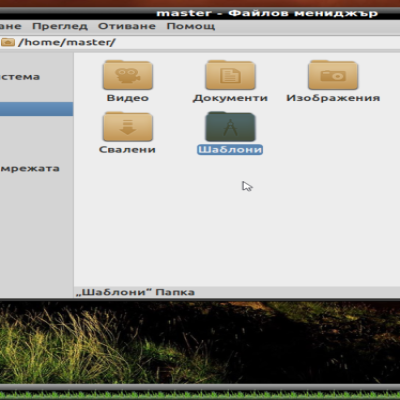Image resolution: width=400 pixels, height=400 pixels.
Task: Click the highlighted Шаблони label
Action: tap(230, 149)
